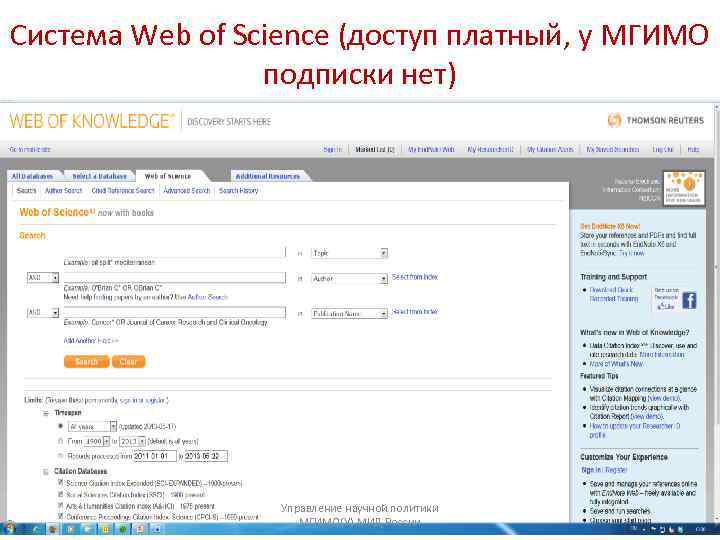Screen dimensions: 720x540
Task: Click the Try it now EndNote link
Action: (x=632, y=253)
